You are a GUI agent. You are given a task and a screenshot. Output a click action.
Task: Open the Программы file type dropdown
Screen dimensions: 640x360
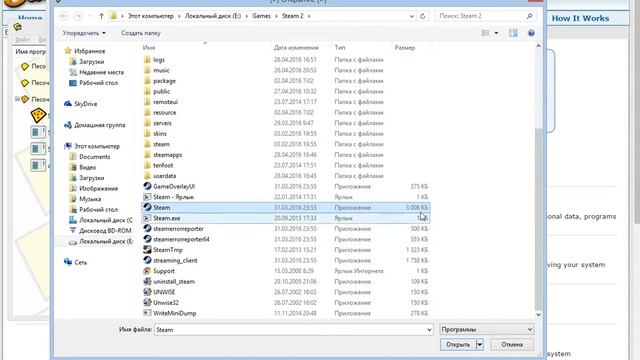[487, 329]
